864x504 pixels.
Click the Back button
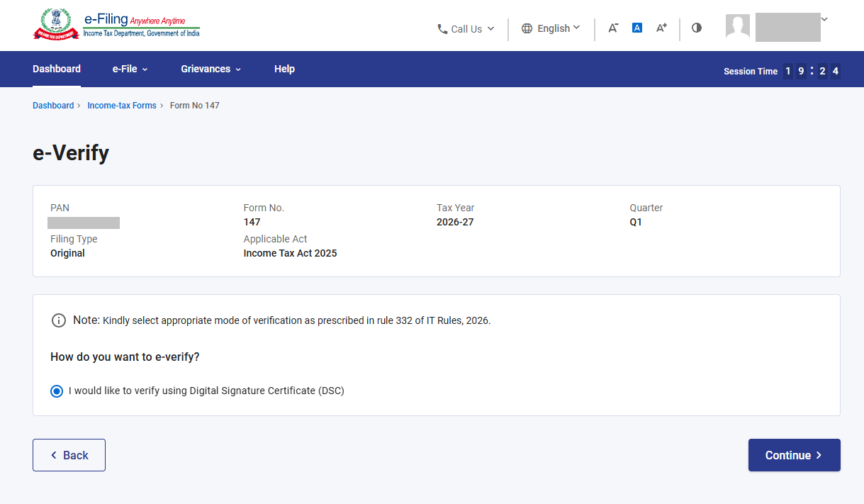pos(69,455)
